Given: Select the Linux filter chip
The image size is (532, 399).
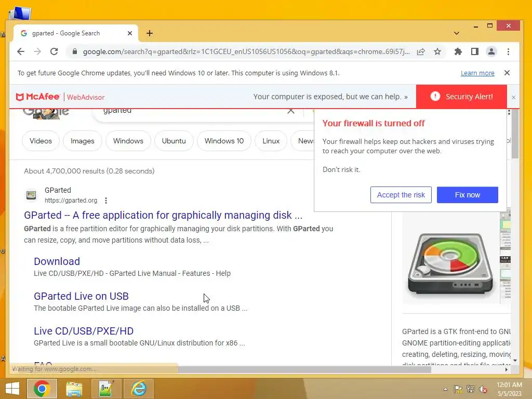Looking at the screenshot, I should pos(271,141).
